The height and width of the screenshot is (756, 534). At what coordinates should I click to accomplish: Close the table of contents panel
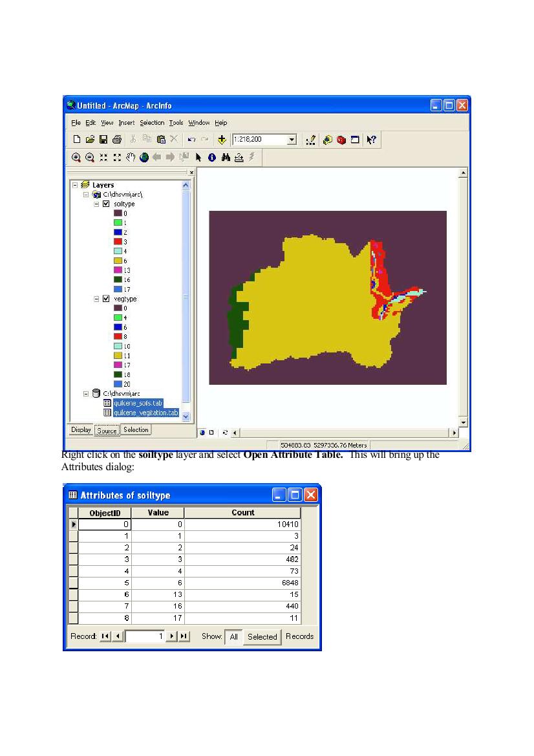191,172
